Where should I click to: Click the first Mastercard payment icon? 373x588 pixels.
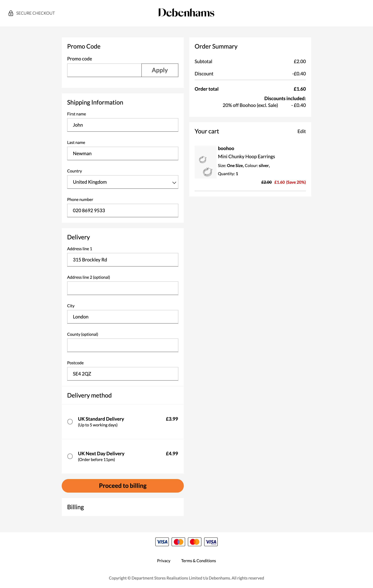[178, 542]
